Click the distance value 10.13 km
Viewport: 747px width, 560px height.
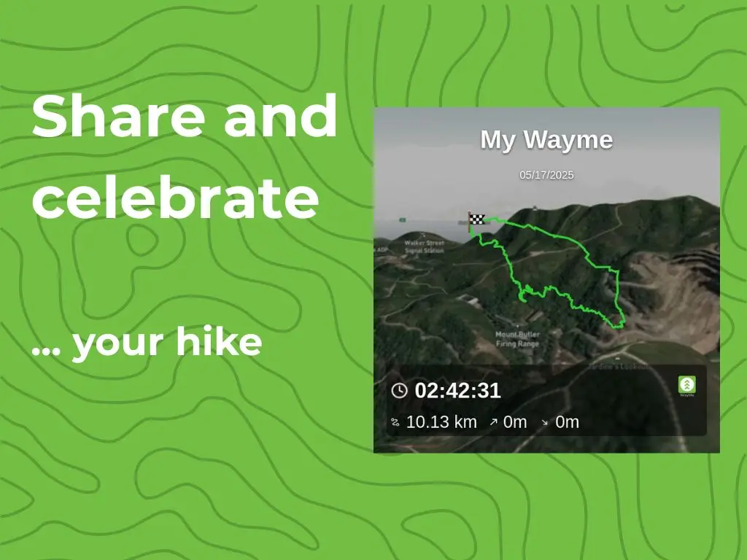point(441,422)
